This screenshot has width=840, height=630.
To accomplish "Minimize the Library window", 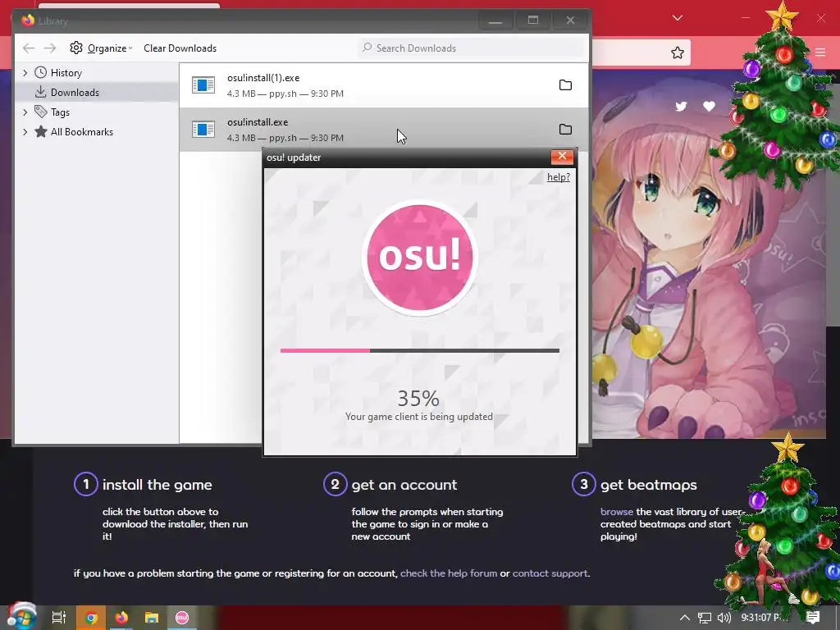I will (x=495, y=21).
